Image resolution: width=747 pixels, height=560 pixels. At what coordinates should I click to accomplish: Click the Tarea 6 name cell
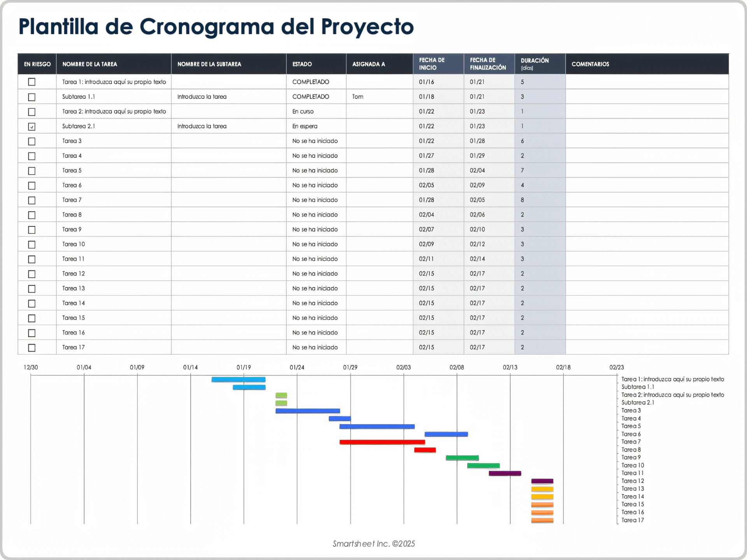[x=114, y=185]
